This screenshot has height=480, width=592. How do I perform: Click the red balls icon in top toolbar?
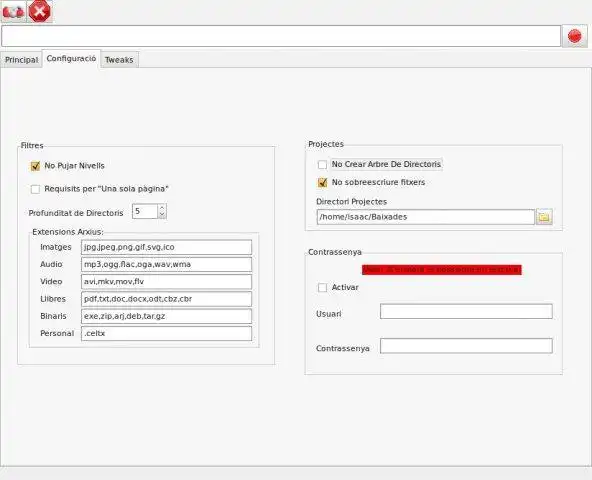coord(13,11)
